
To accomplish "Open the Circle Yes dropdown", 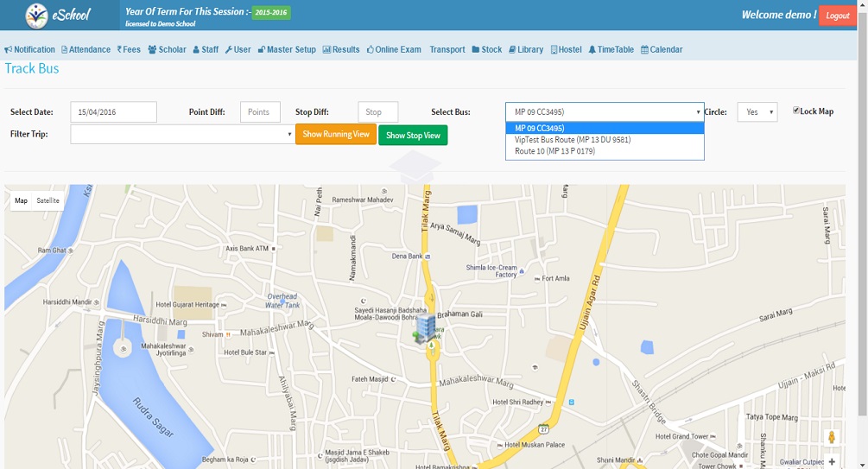I will pyautogui.click(x=757, y=112).
